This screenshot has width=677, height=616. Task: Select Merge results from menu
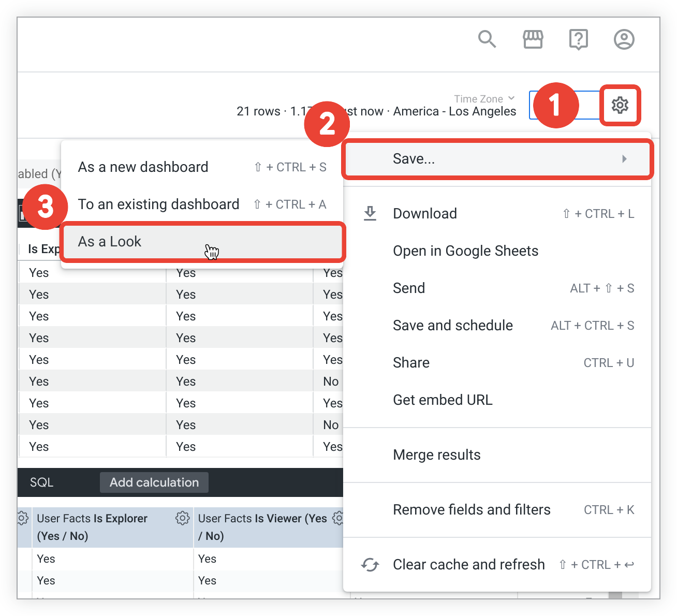[436, 455]
